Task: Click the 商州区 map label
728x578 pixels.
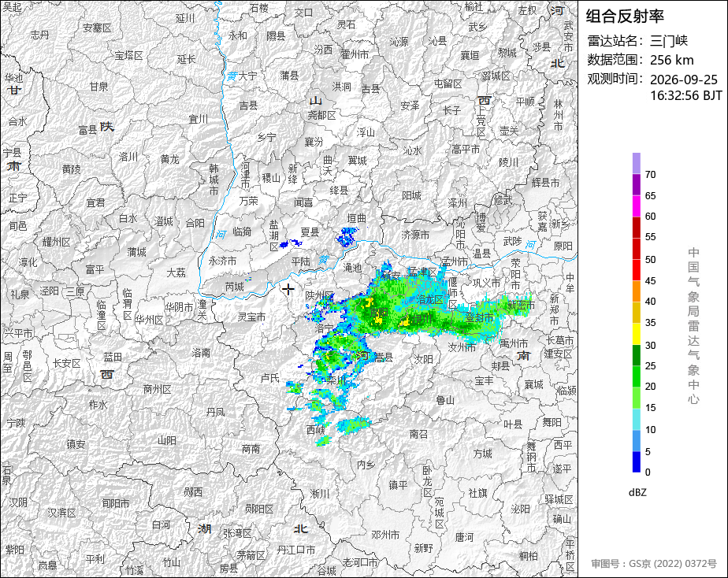Action: click(x=158, y=389)
